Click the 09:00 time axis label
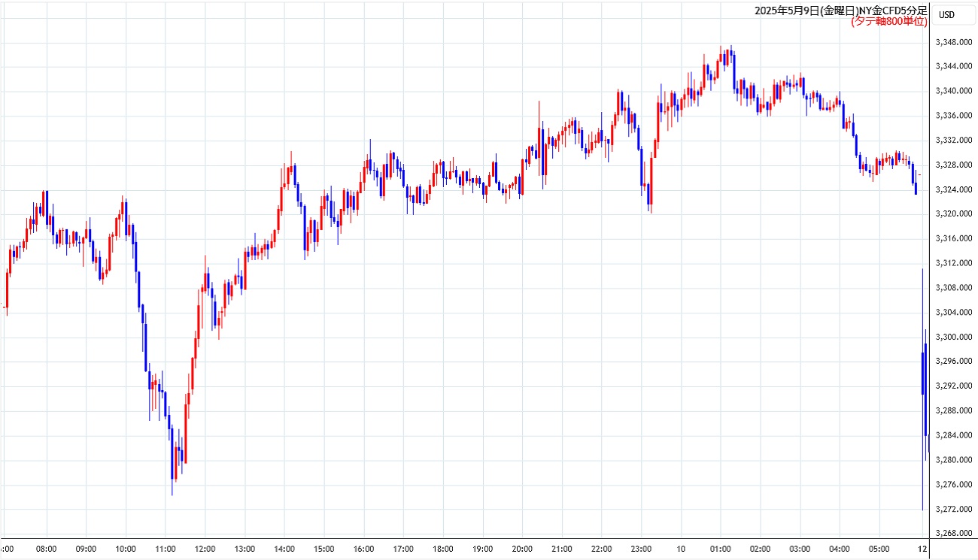 pyautogui.click(x=86, y=549)
